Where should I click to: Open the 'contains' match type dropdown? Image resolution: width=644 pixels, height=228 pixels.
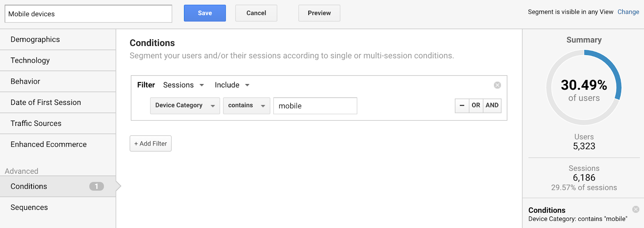[246, 106]
